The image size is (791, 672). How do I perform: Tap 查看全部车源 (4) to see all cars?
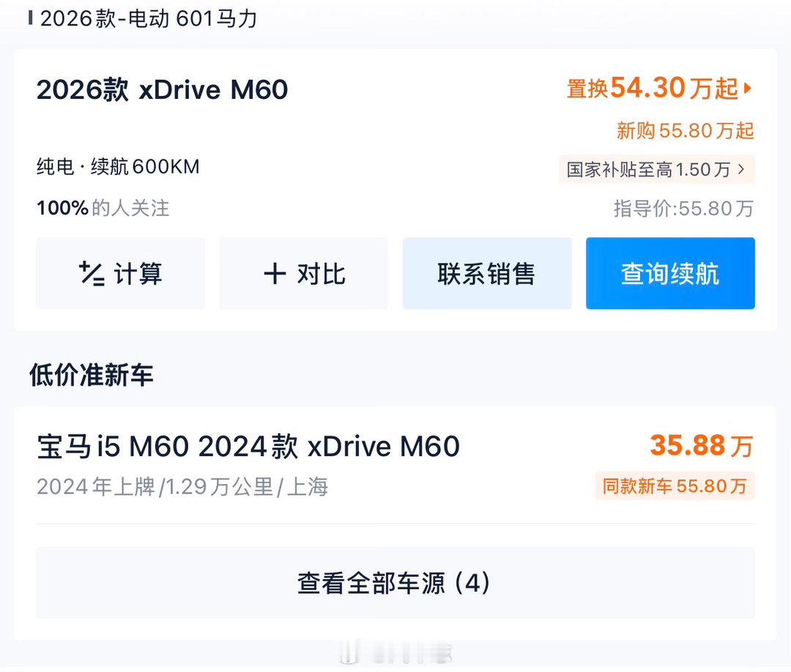(395, 583)
